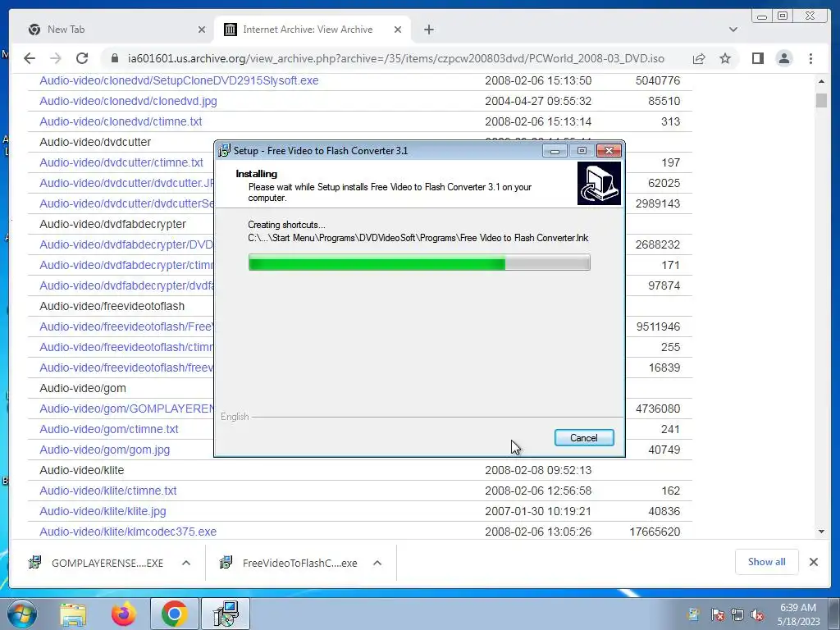Click the address bar URL field
This screenshot has height=630, width=840.
tap(395, 58)
